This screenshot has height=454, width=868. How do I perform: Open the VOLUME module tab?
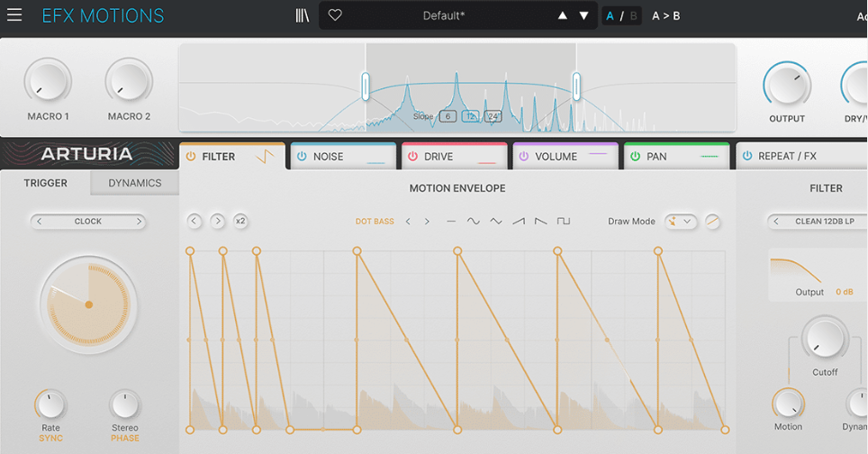565,156
